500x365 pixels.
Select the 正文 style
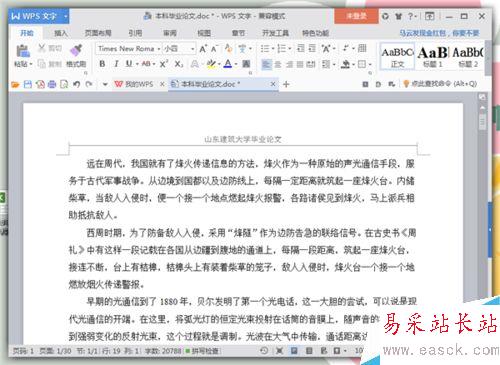(x=397, y=56)
